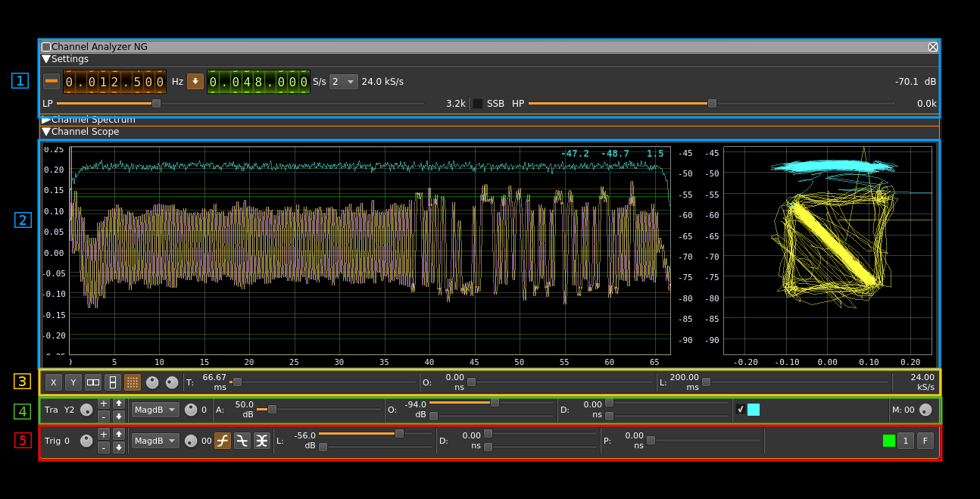
Task: Click the A: 50.0 dB amplitude slider handle
Action: [273, 410]
